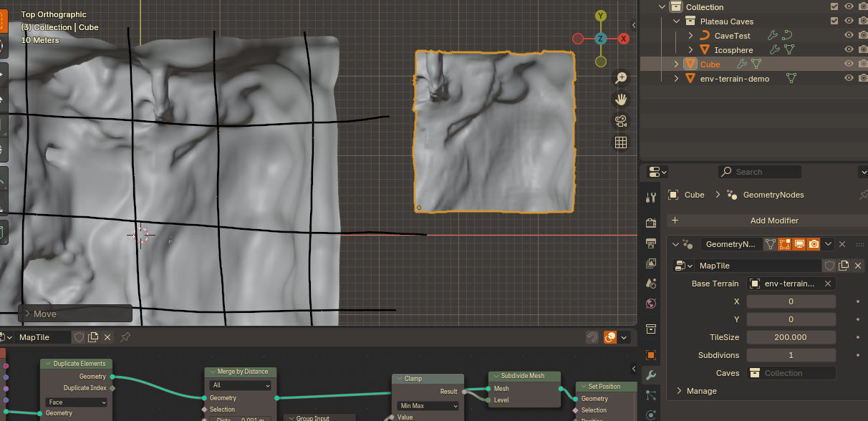Click the copy icon next to MapTile shield

[844, 265]
